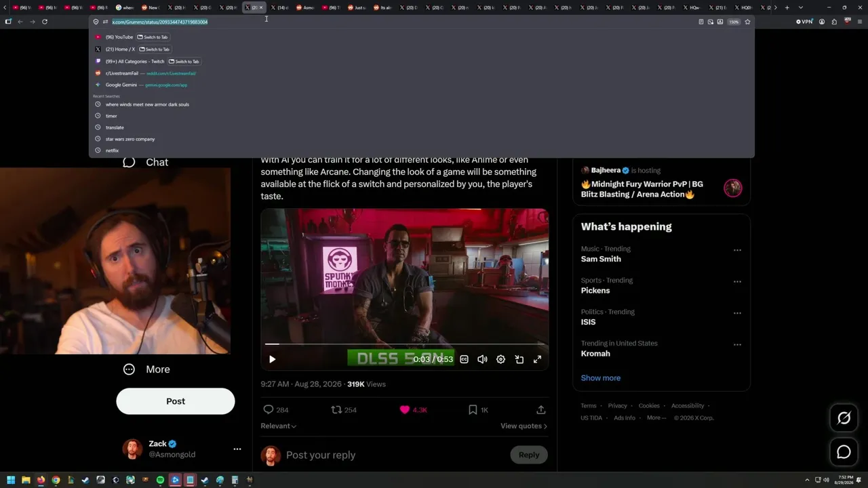This screenshot has width=868, height=488.
Task: Open Google Chrome from the taskbar
Action: click(56, 480)
